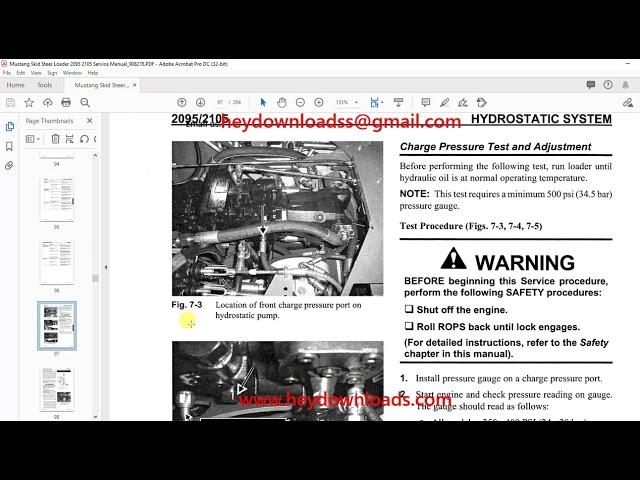The image size is (640, 480).
Task: Open the Bookmarks panel icon
Action: point(9,146)
